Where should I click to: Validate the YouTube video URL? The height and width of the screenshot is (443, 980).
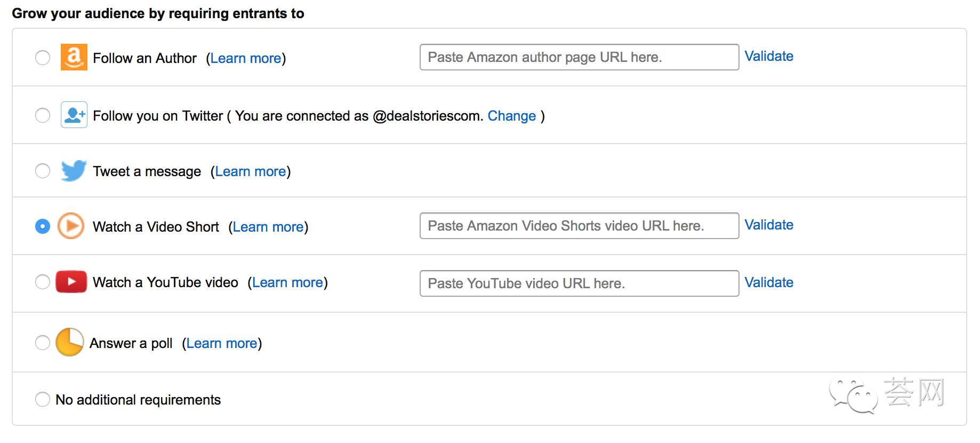coord(769,282)
